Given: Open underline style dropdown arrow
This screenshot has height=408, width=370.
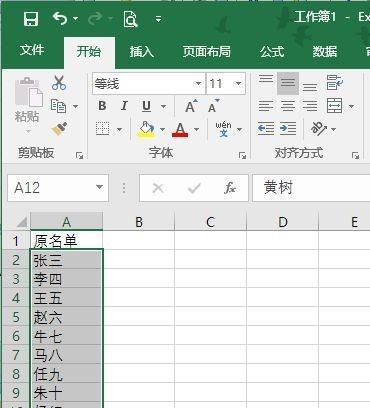Looking at the screenshot, I should click(163, 107).
